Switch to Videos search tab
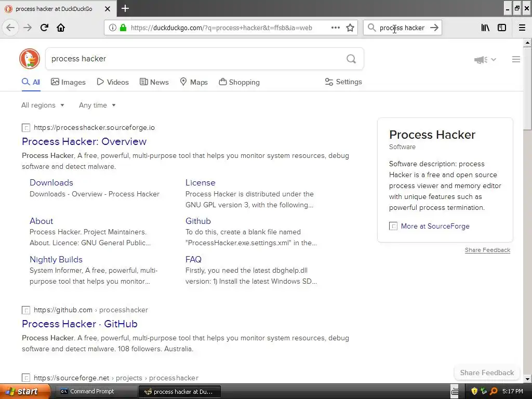Viewport: 532px width, 399px height. point(113,82)
